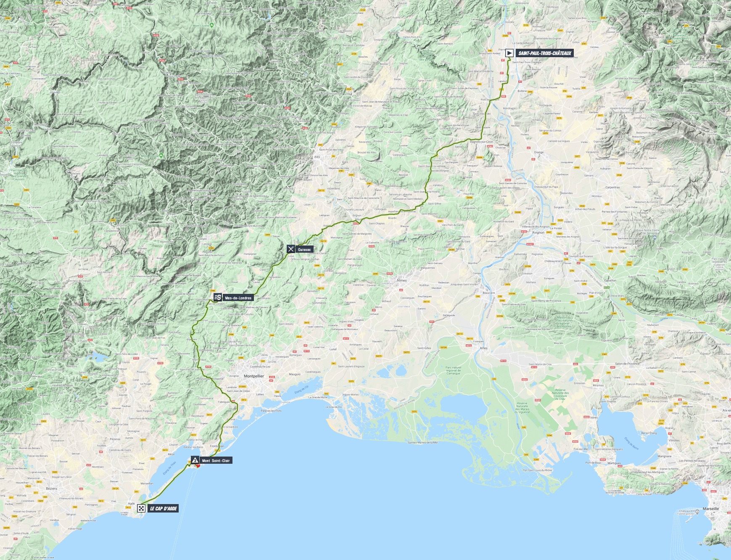Viewport: 731px width, 560px height.
Task: Select the Mont Saint-Clair climb label
Action: (216, 461)
